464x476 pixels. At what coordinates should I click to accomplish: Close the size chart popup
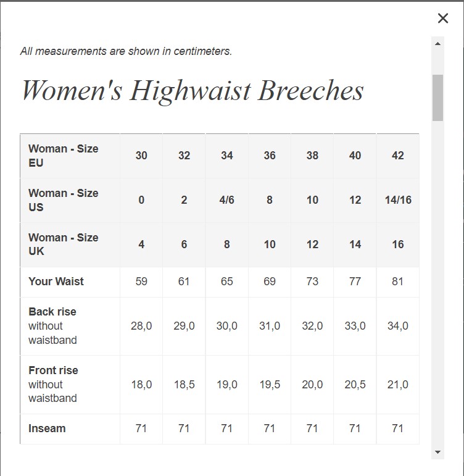[443, 19]
